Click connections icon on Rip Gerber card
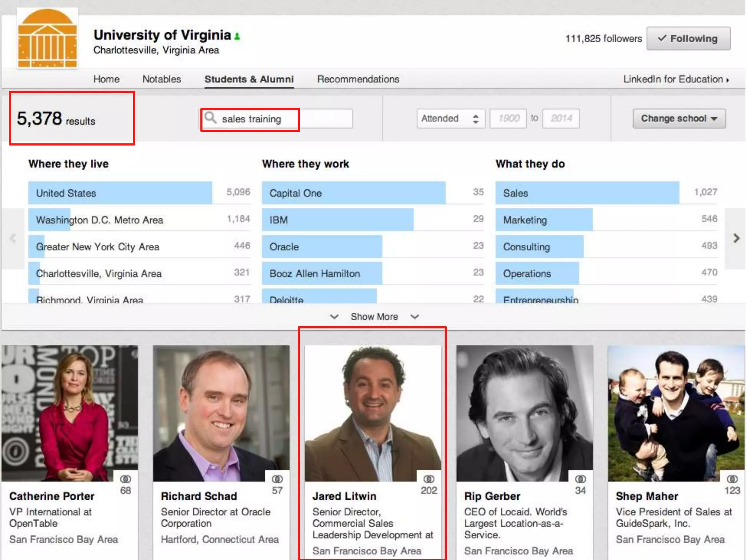747x560 pixels. pos(580,479)
